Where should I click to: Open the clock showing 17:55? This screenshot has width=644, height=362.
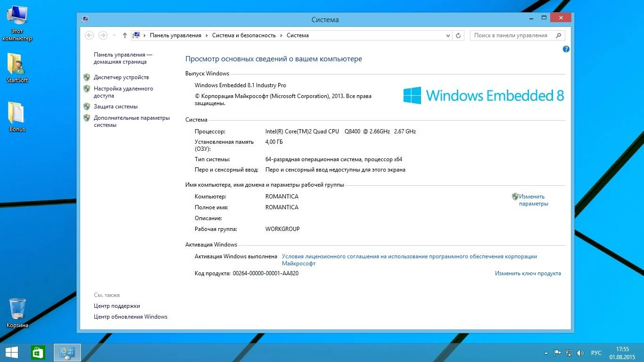click(x=622, y=353)
